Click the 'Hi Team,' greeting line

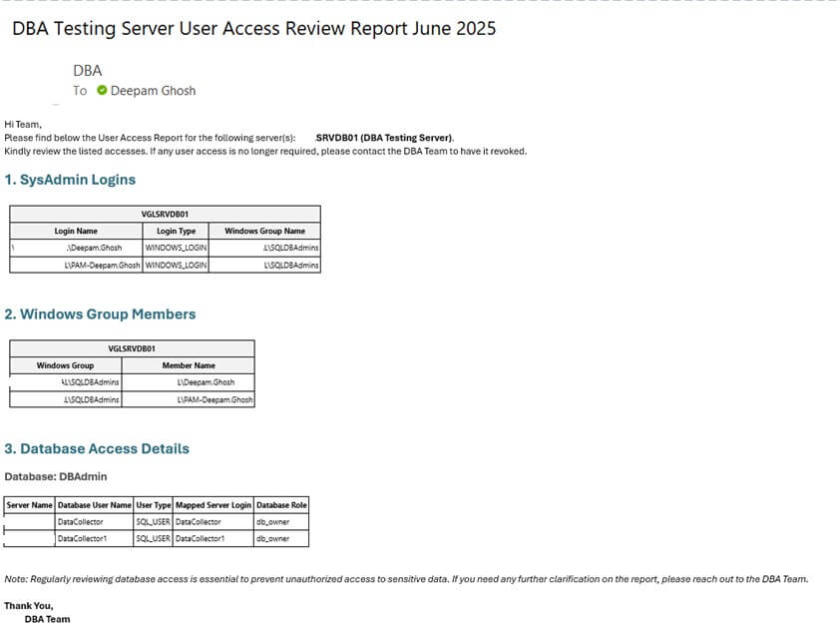(23, 125)
